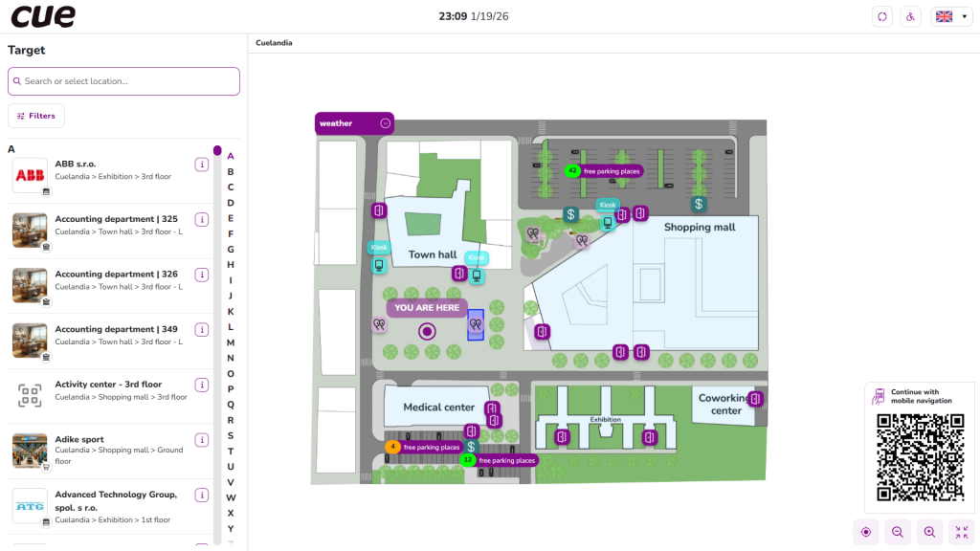This screenshot has width=980, height=551.
Task: Zoom in the map
Action: click(929, 532)
